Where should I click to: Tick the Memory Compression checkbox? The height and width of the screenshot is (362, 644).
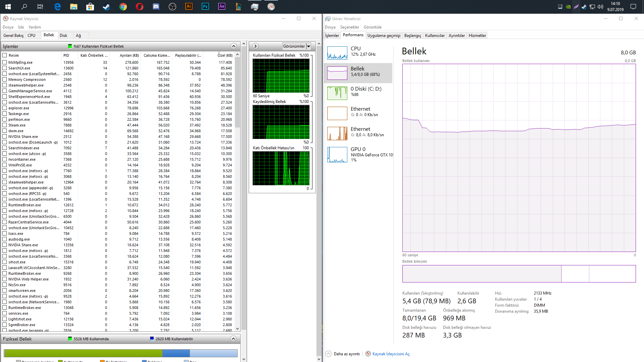[x=5, y=80]
